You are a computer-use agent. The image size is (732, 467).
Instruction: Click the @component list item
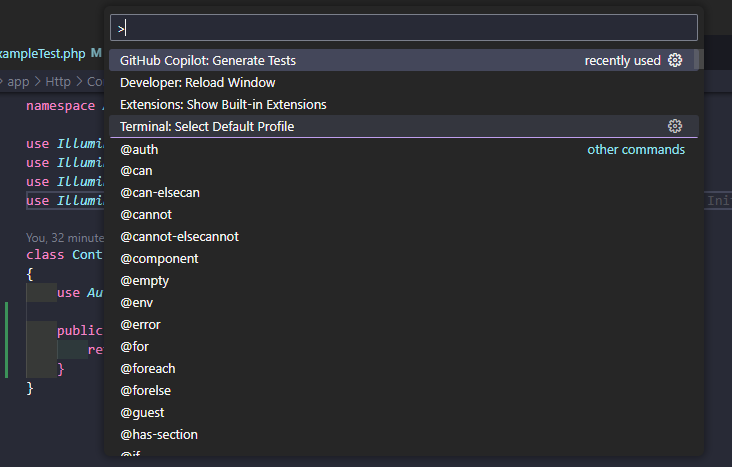[159, 259]
